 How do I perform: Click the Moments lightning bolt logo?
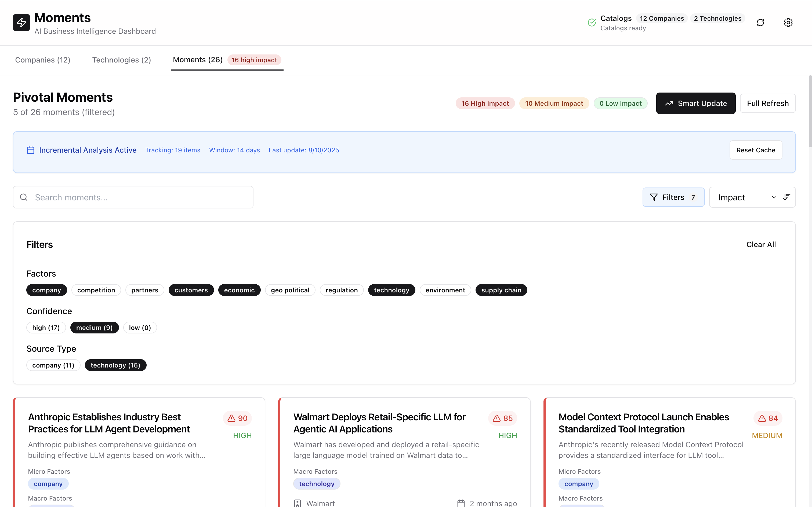tap(21, 23)
